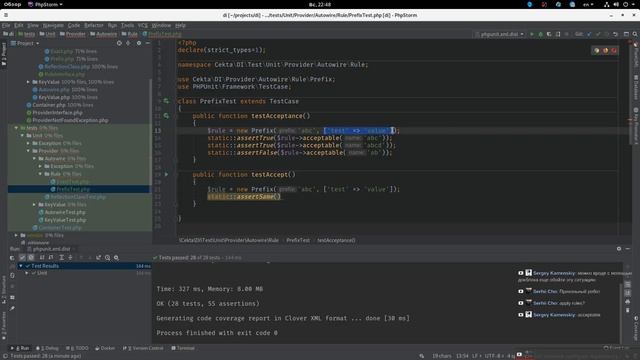The image size is (640, 360).
Task: Click pin tab icon in Run sidebar
Action: pyautogui.click(x=12, y=309)
